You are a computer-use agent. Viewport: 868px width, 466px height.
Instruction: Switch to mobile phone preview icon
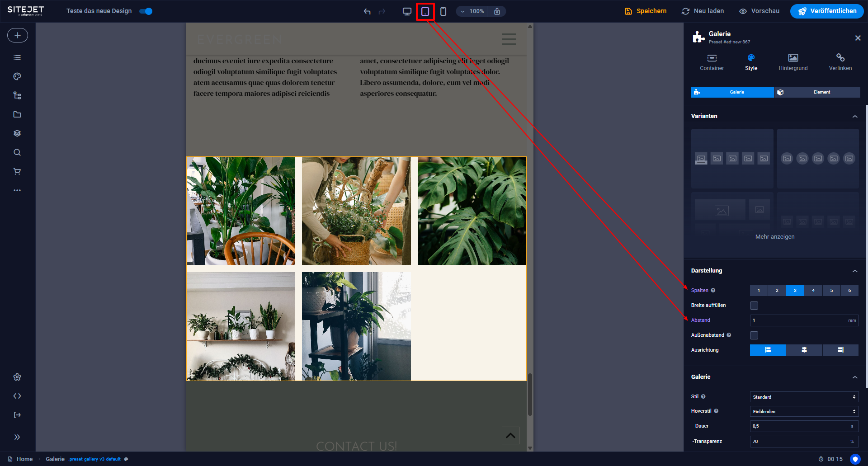click(x=443, y=11)
